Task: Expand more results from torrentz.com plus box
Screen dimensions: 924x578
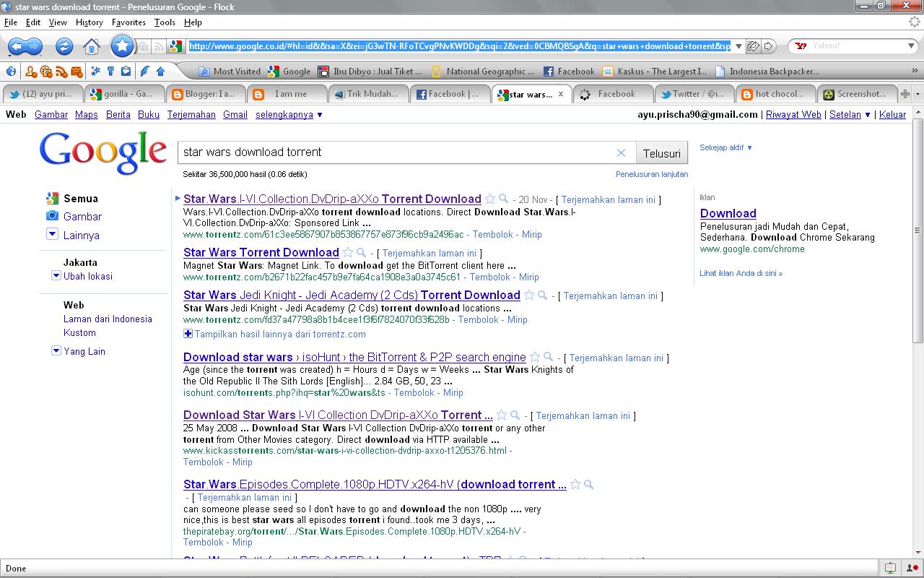Action: pos(188,334)
